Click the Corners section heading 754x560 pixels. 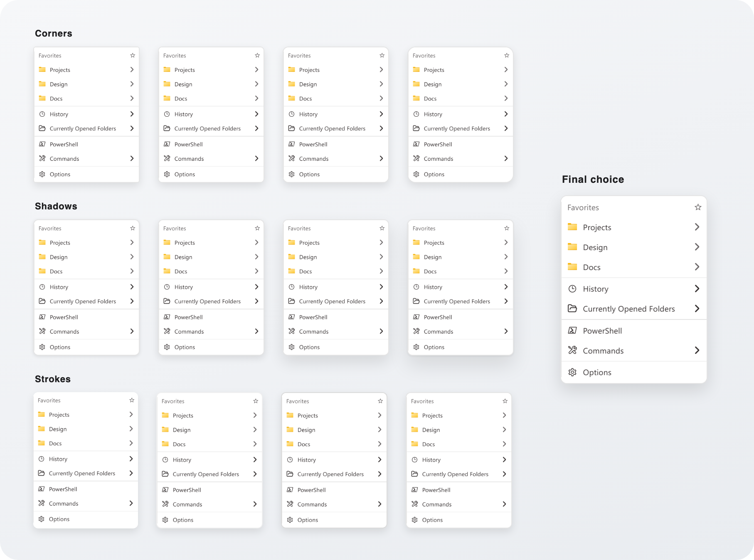coord(54,34)
